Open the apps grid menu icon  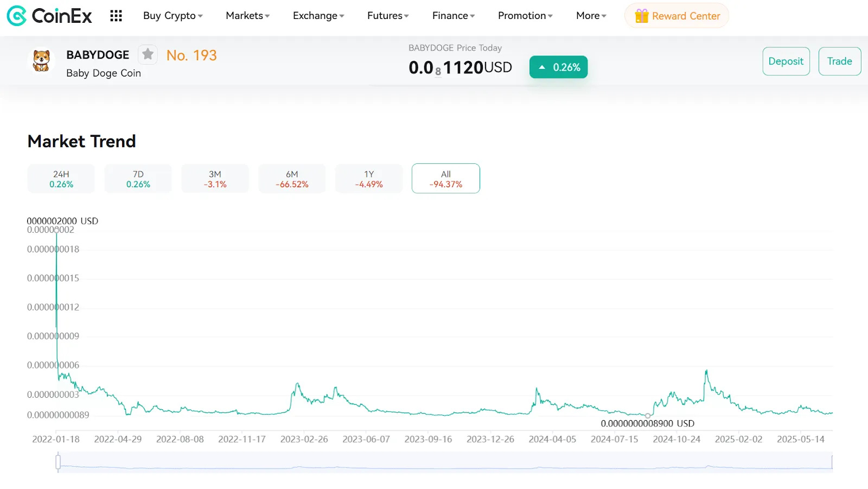(116, 16)
